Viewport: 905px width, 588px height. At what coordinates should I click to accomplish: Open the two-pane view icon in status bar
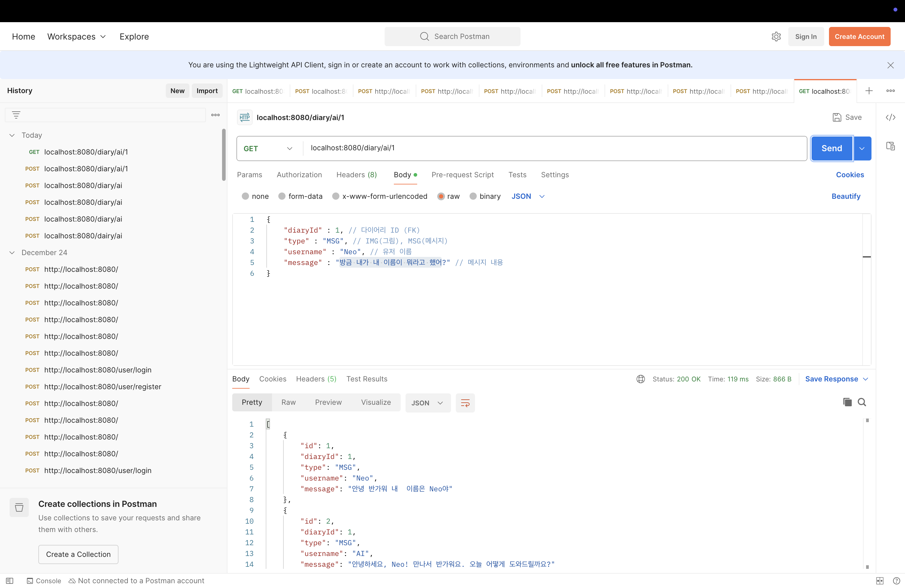click(880, 581)
